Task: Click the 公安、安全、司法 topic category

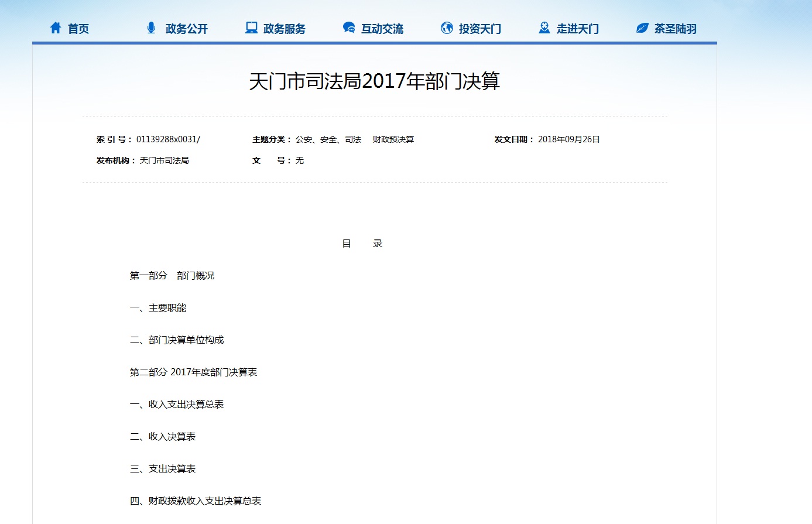Action: [x=328, y=139]
